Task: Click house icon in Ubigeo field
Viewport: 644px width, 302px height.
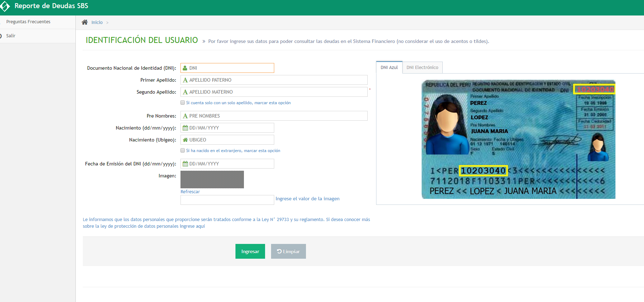Action: coord(185,140)
